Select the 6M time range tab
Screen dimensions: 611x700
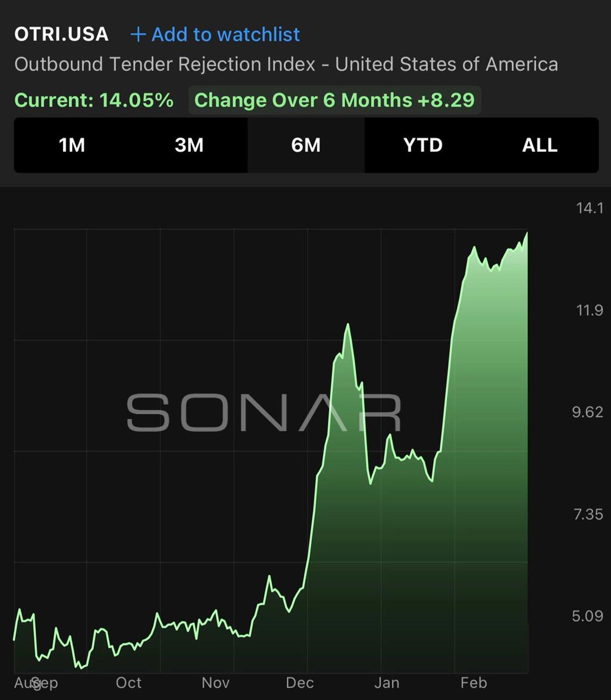306,145
